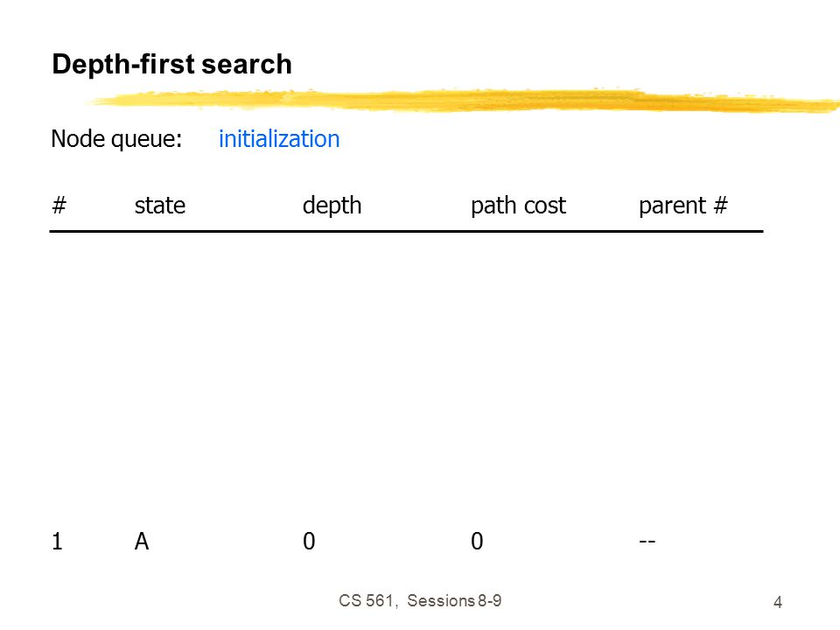The image size is (840, 630).
Task: Select the Sessions 8-9 footer text
Action: click(x=454, y=601)
